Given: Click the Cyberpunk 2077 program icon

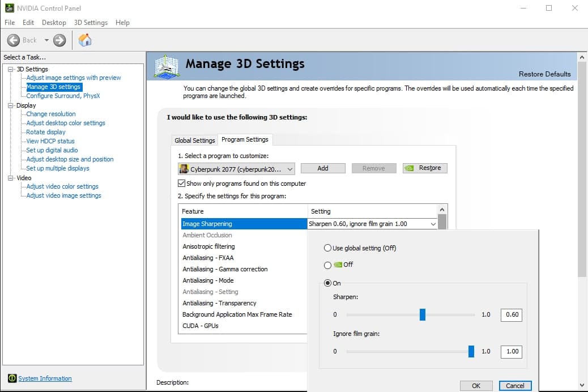Looking at the screenshot, I should click(x=184, y=168).
